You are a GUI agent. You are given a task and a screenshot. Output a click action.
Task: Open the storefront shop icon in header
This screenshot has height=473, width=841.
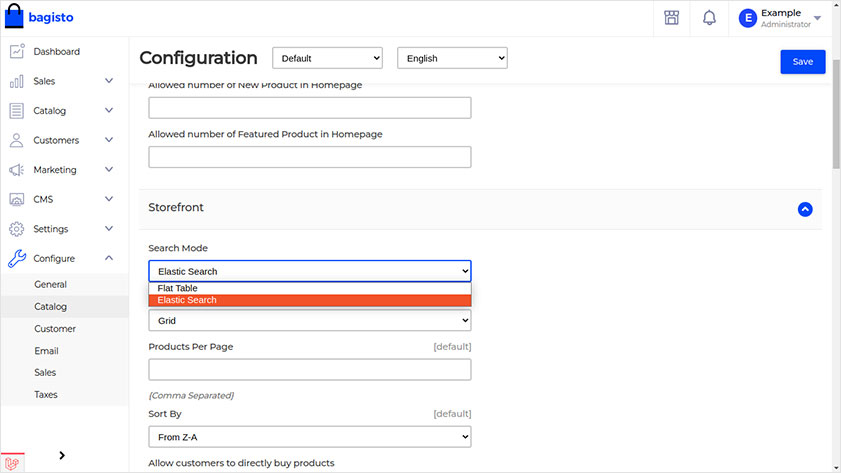pos(671,18)
